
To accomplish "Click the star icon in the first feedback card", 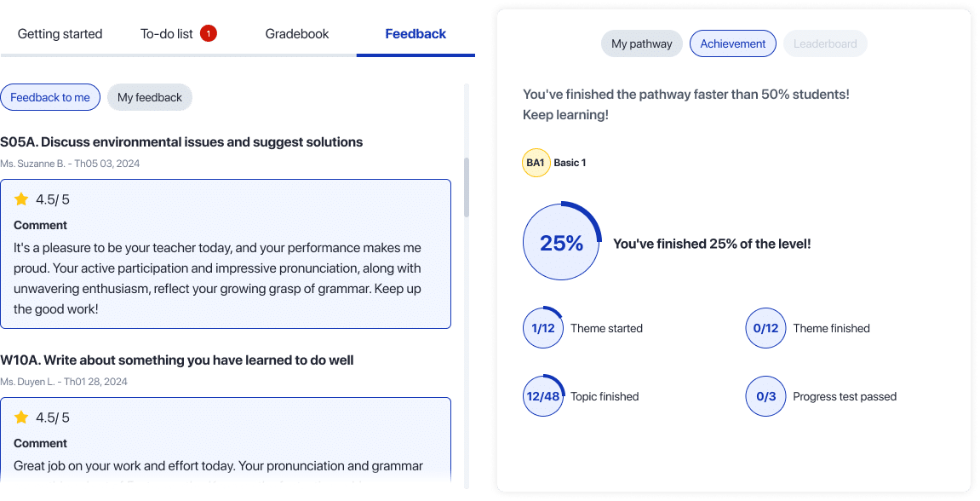I will click(21, 199).
